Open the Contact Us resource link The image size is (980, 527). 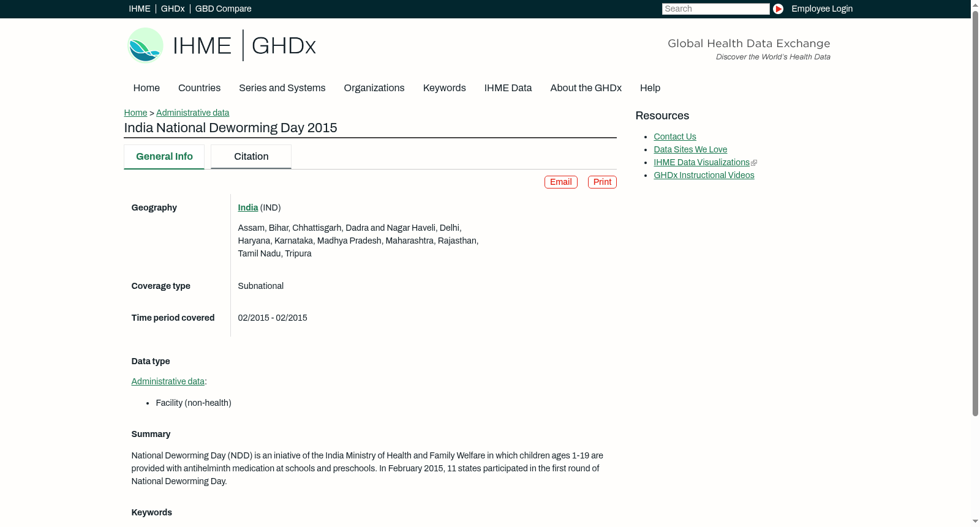pos(674,136)
